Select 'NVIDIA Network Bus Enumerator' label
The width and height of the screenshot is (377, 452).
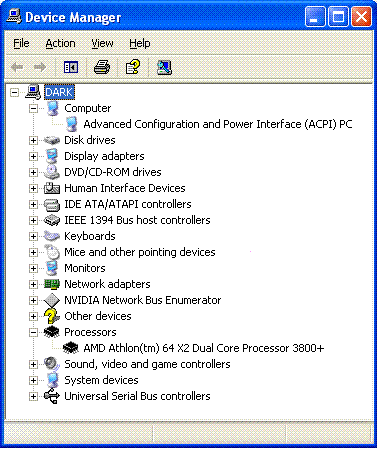(x=142, y=300)
